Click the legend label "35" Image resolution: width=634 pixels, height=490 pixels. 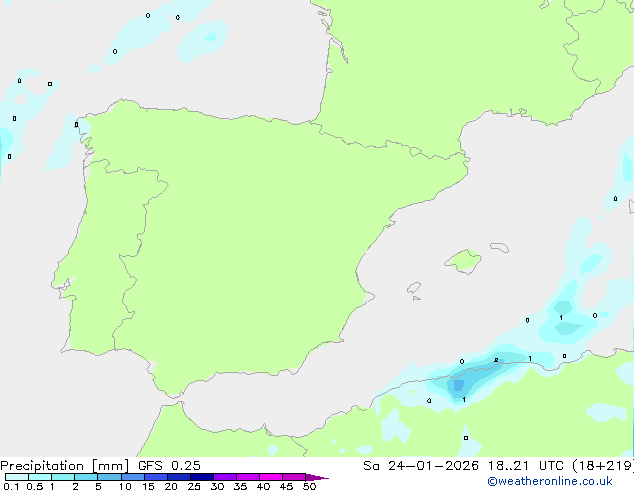click(x=240, y=486)
